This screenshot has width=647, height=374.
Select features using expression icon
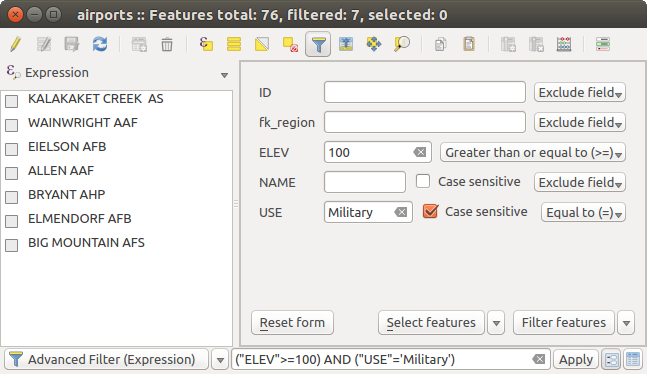(206, 44)
